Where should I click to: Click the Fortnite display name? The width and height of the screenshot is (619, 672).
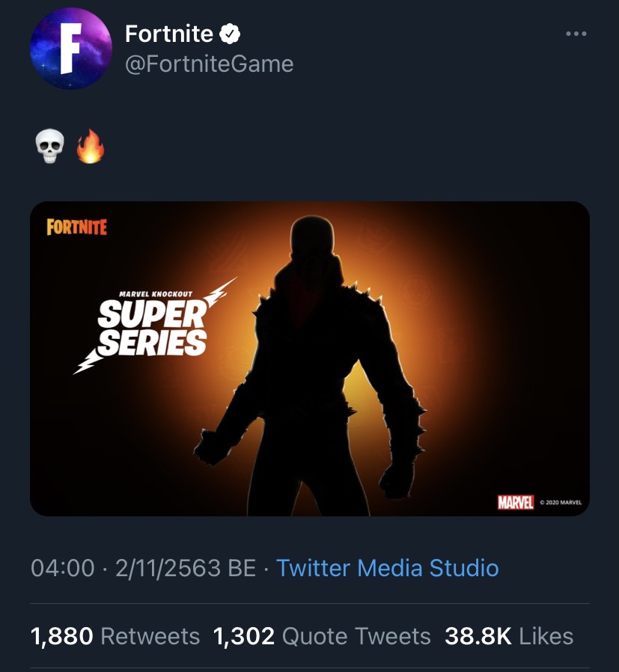(x=169, y=34)
